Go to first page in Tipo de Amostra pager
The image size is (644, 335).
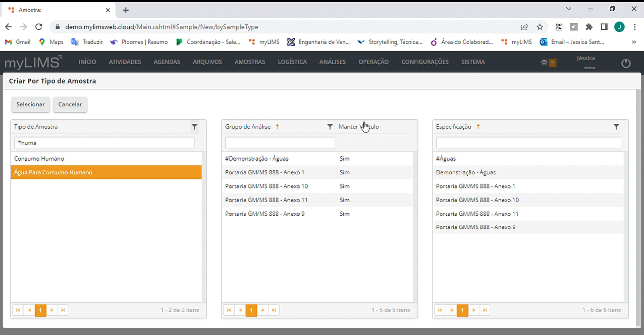[x=18, y=310]
